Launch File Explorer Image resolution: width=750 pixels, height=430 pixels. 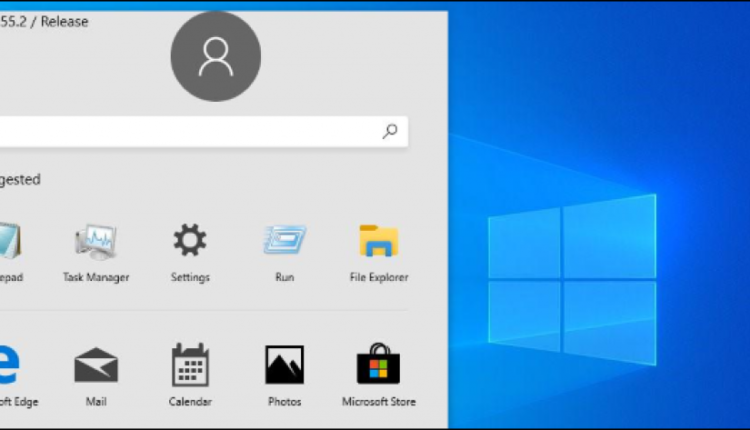click(379, 254)
